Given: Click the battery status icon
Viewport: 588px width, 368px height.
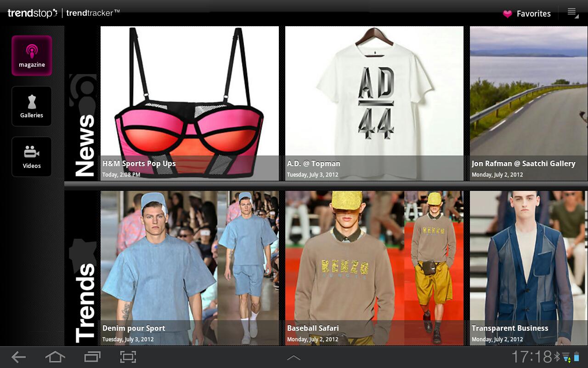Looking at the screenshot, I should [x=577, y=357].
